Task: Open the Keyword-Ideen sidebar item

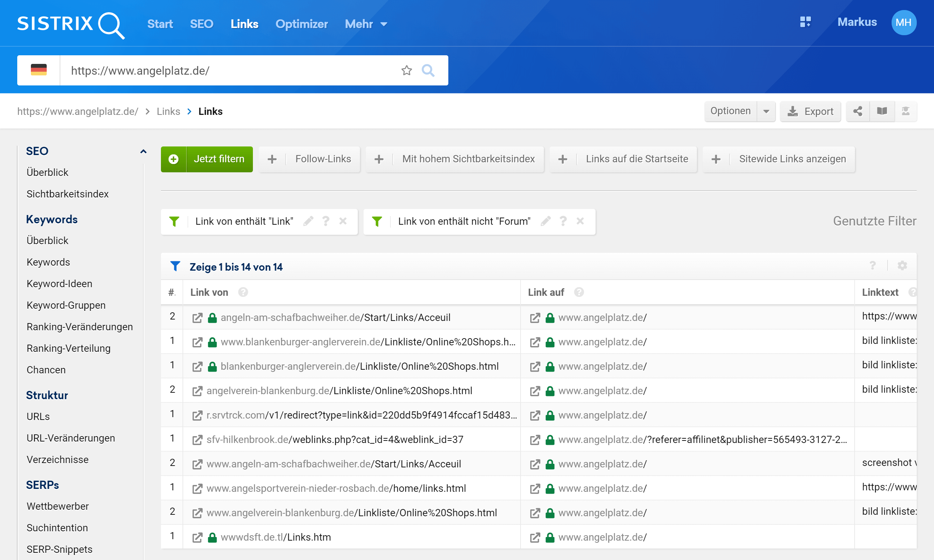Action: click(59, 283)
